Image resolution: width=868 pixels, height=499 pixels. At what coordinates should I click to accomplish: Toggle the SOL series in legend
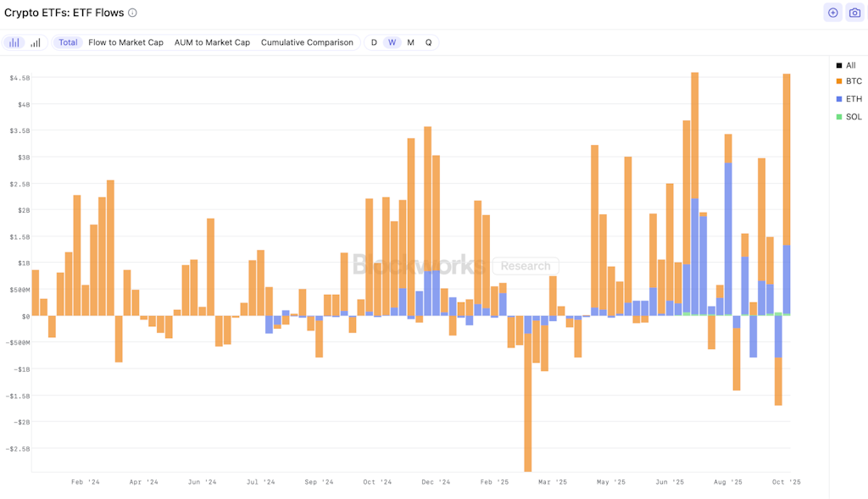tap(854, 117)
